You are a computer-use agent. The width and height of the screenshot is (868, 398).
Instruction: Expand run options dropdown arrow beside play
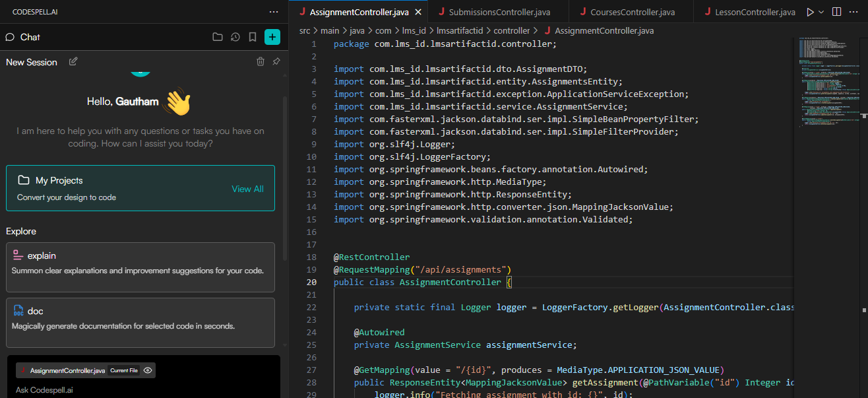pyautogui.click(x=822, y=12)
